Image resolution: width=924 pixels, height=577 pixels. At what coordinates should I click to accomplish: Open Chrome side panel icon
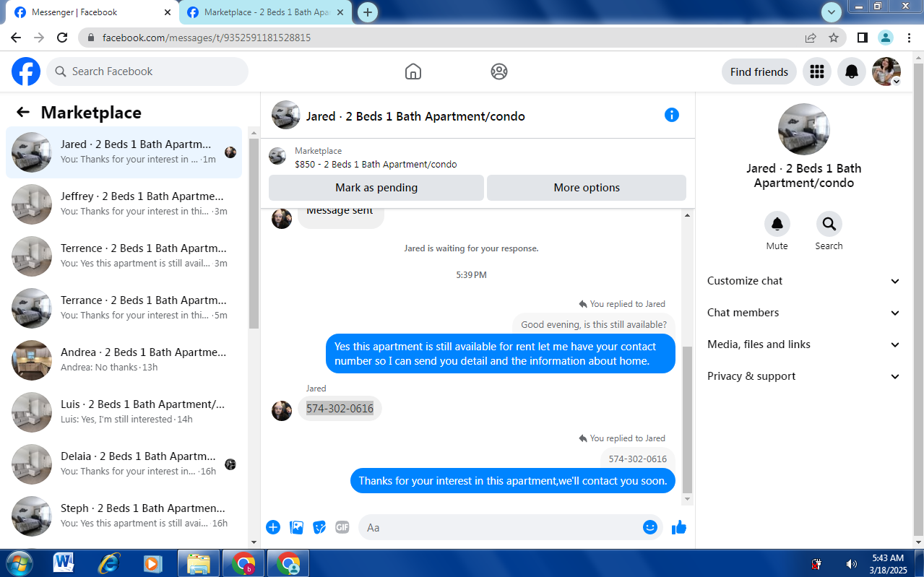pyautogui.click(x=863, y=38)
